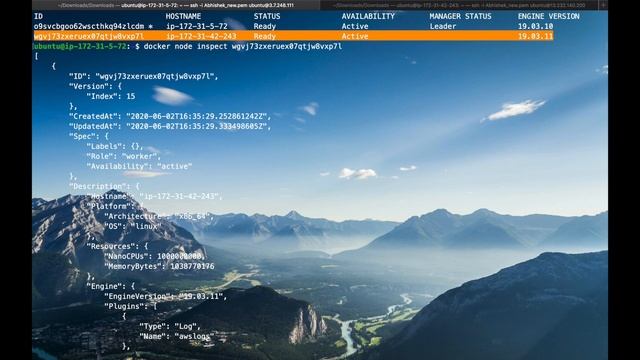Click the "Description" key line

coord(104,186)
